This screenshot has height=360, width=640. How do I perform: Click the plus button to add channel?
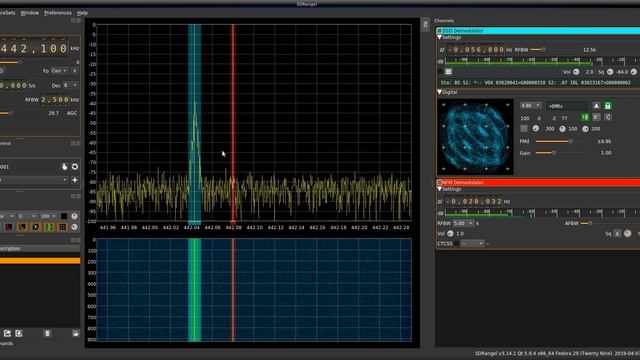pos(75,180)
